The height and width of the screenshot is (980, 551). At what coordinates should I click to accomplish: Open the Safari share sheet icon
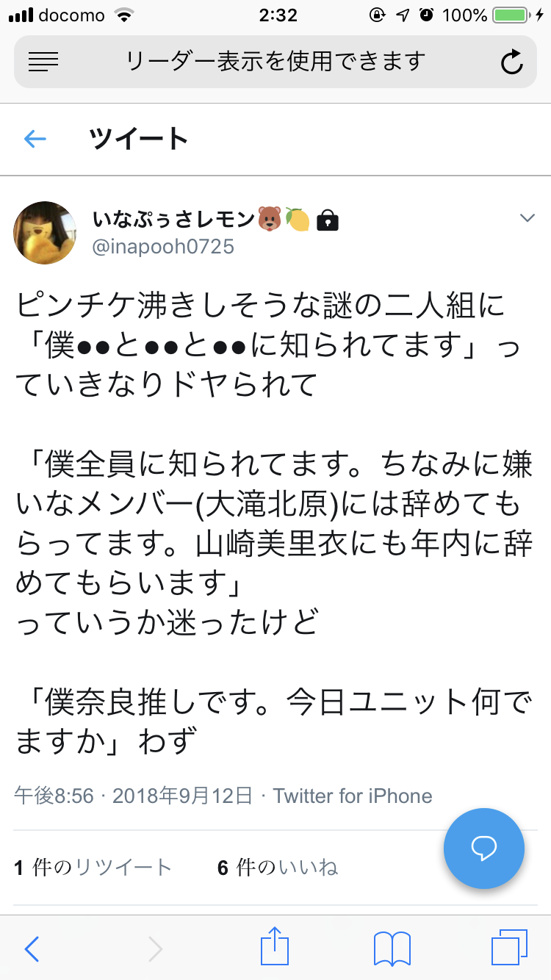pos(274,947)
